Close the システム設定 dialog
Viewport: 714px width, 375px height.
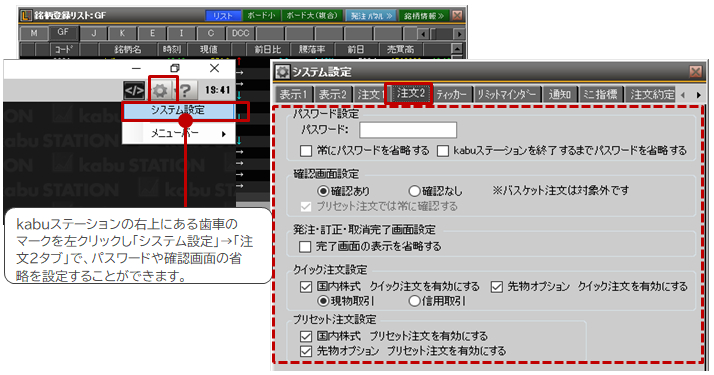695,72
